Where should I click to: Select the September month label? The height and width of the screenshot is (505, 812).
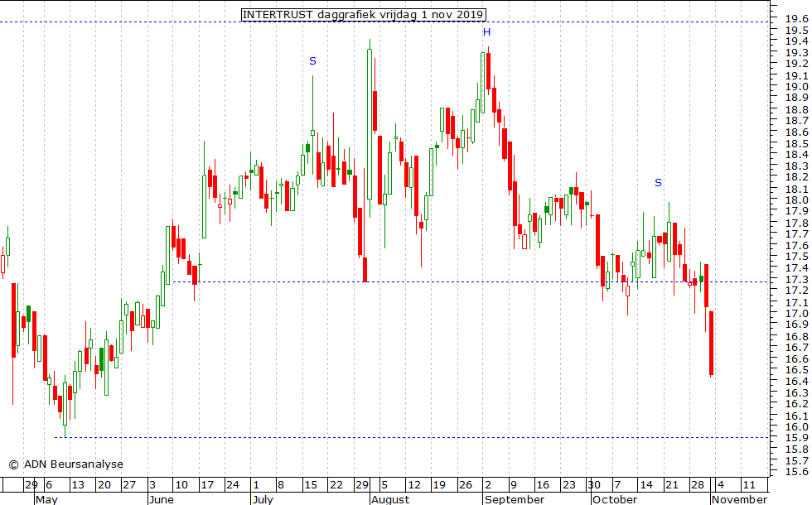[x=515, y=499]
